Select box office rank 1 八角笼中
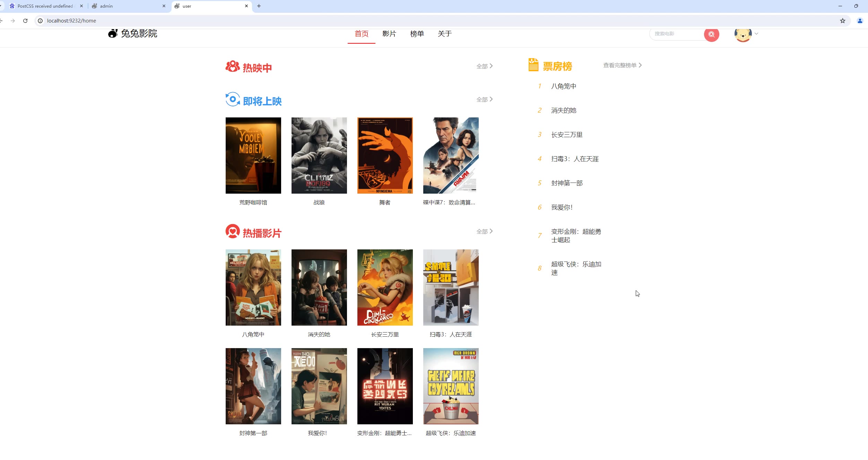Viewport: 868px width, 460px height. pos(564,86)
